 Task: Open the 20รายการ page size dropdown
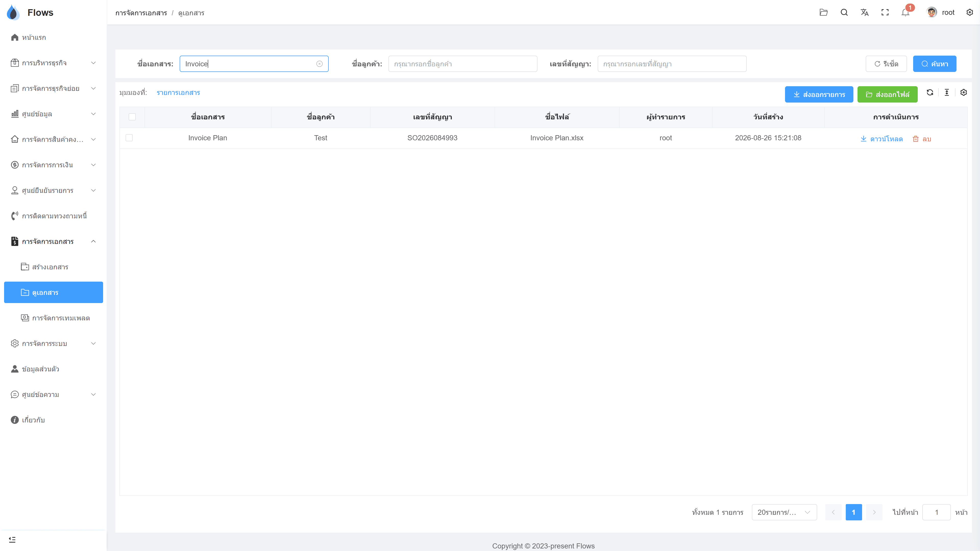[784, 512]
